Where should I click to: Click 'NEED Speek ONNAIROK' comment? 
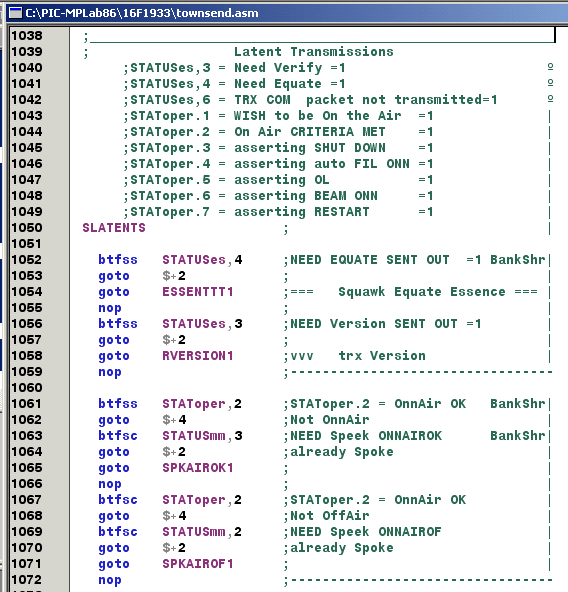pos(366,436)
